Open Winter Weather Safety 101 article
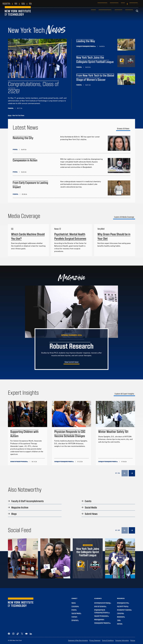This screenshot has width=143, height=644. (113, 432)
